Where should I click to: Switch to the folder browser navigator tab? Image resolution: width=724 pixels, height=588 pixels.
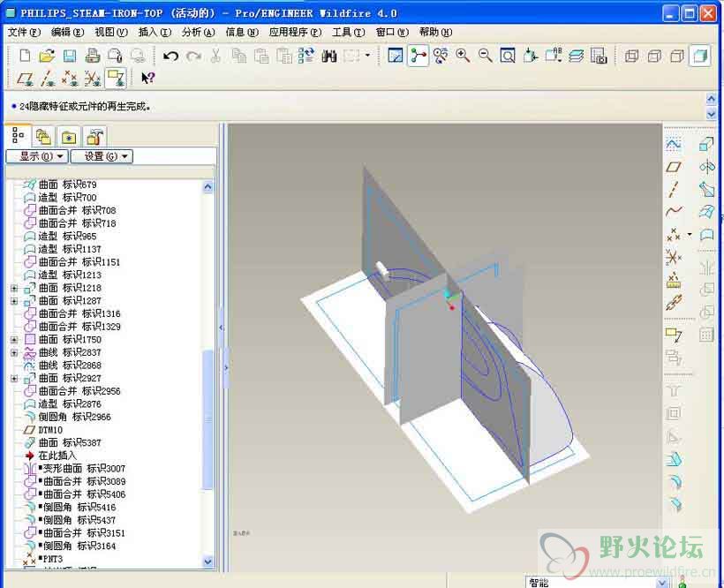[43, 137]
